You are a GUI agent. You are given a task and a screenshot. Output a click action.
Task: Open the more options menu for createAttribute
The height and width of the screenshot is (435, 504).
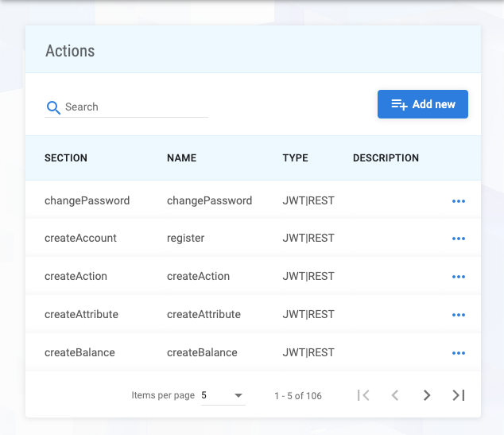(458, 315)
